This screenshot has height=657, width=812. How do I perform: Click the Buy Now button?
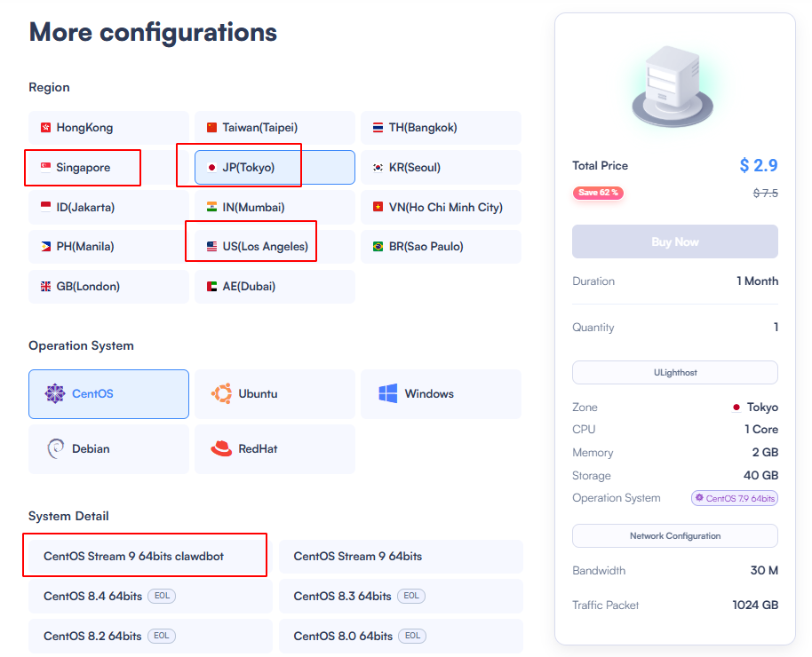(x=674, y=241)
